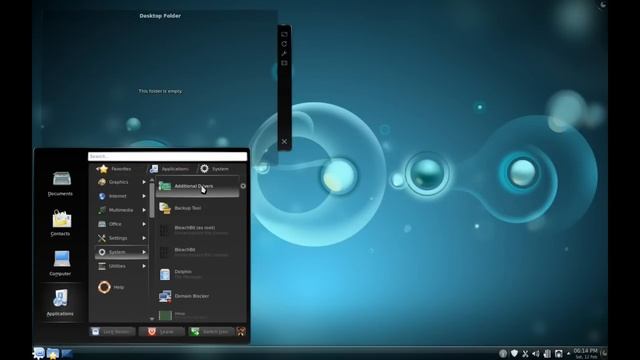640x360 pixels.
Task: Click the Leave button
Action: pyautogui.click(x=162, y=331)
